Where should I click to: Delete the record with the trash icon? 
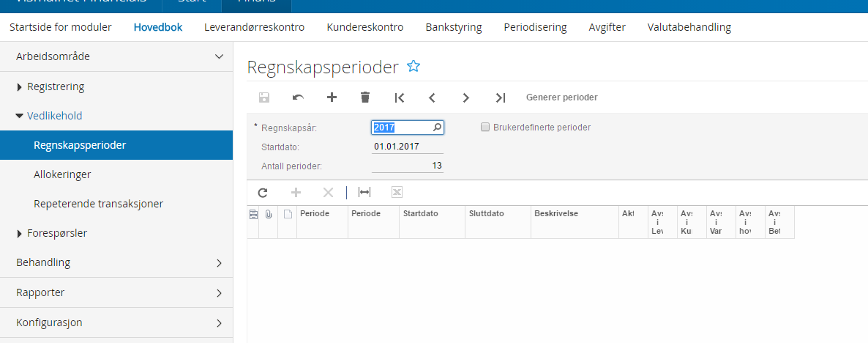tap(364, 97)
